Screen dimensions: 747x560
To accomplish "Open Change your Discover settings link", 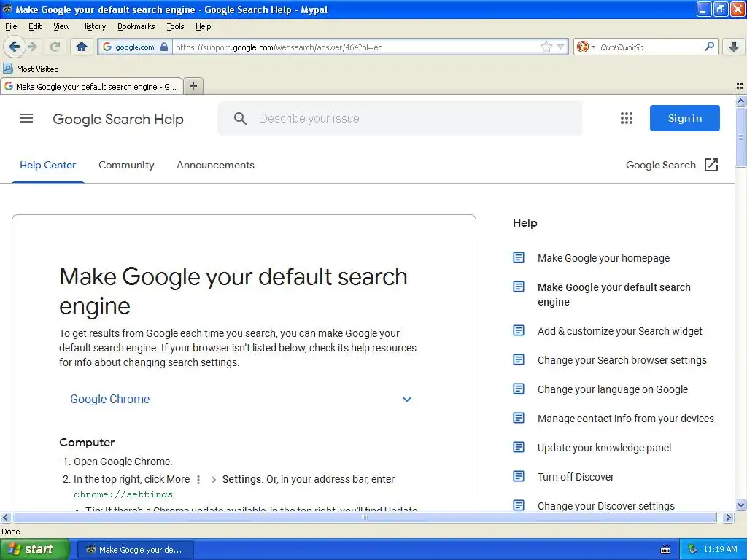I will click(x=605, y=506).
